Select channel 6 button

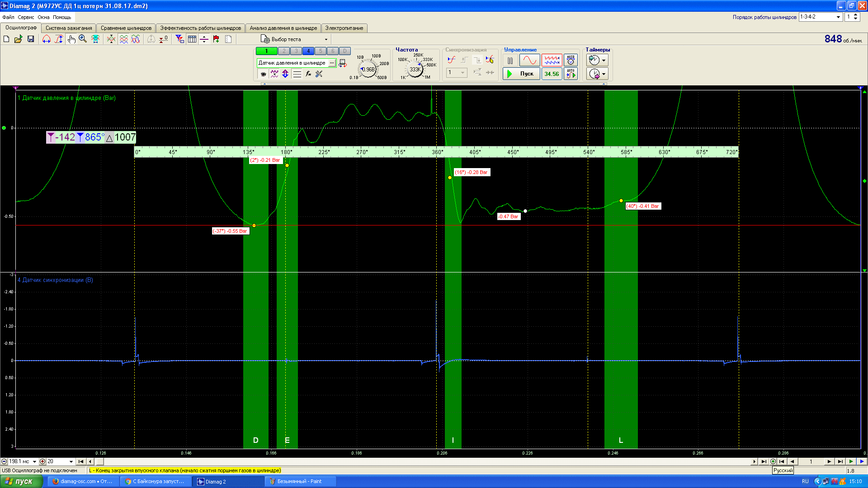point(333,51)
